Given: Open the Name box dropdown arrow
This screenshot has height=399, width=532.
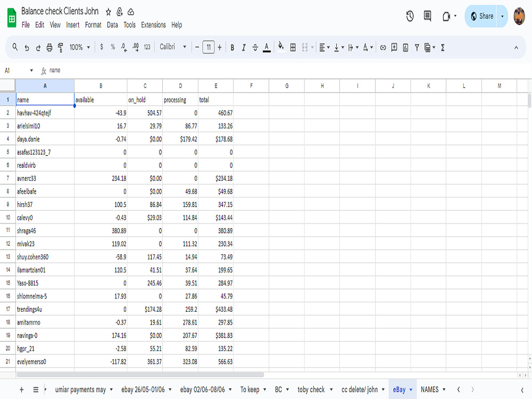Looking at the screenshot, I should coord(31,71).
